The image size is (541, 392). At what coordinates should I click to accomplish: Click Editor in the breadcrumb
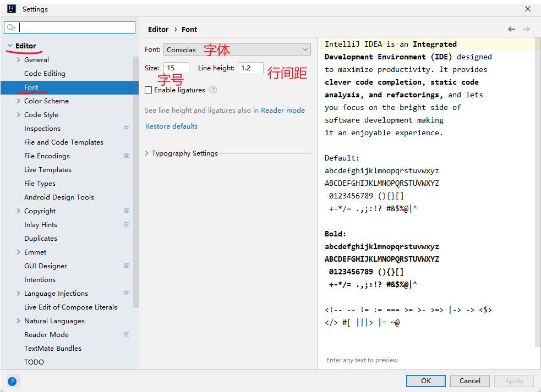(x=159, y=29)
